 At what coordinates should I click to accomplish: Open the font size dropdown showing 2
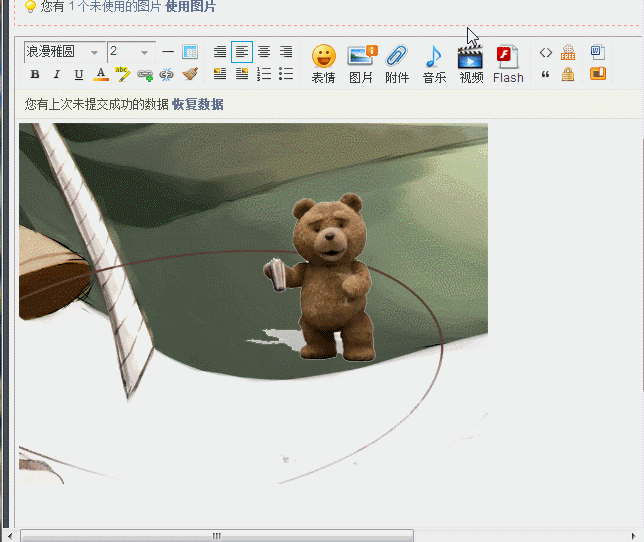coord(131,52)
